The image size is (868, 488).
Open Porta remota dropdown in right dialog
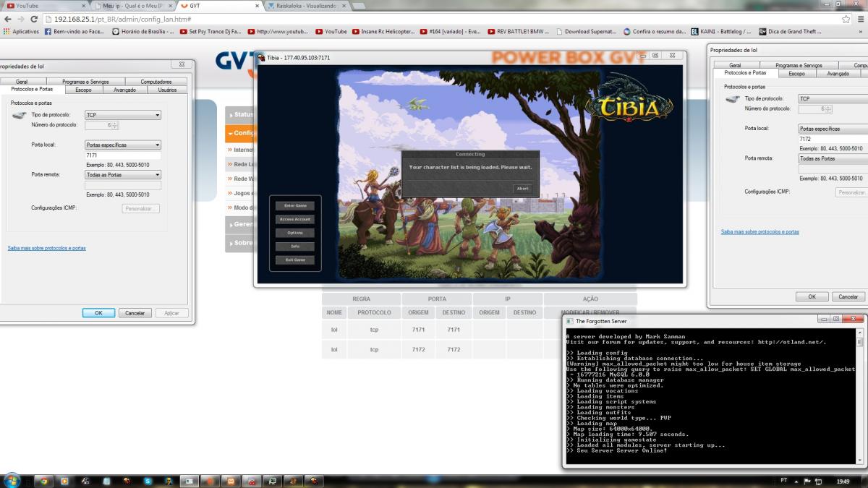pyautogui.click(x=833, y=158)
